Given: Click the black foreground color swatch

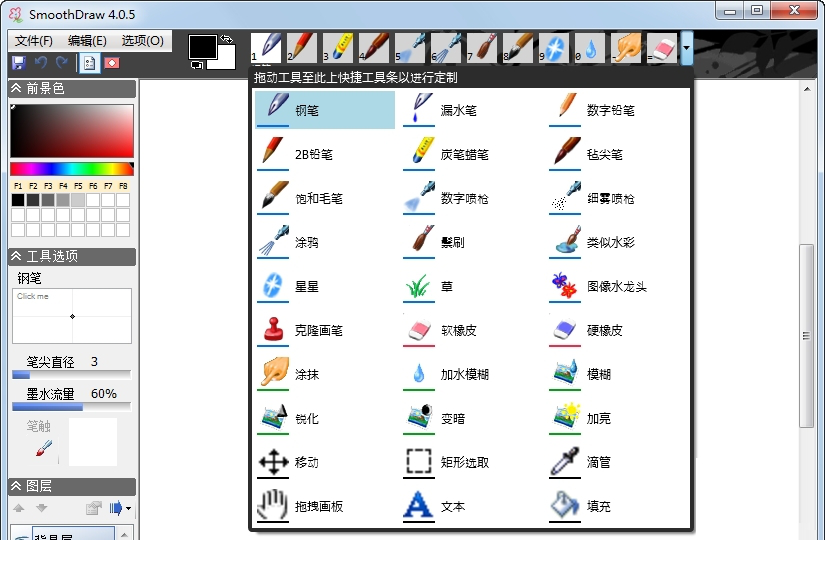Looking at the screenshot, I should pos(203,47).
